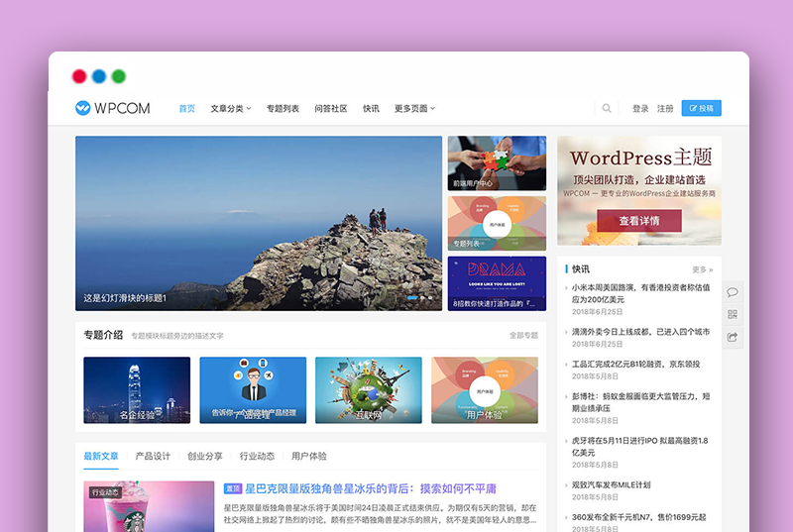Open the 前端用户中心 thumbnail

click(x=497, y=163)
